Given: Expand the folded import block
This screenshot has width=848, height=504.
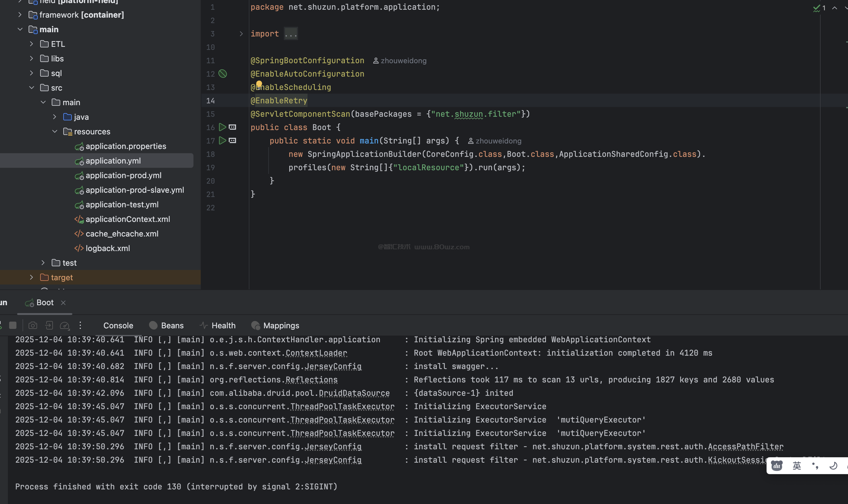Looking at the screenshot, I should click(x=241, y=34).
